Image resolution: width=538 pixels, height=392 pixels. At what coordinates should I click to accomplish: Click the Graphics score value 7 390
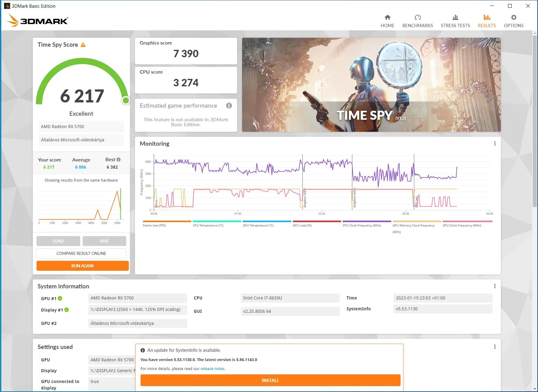(x=186, y=54)
